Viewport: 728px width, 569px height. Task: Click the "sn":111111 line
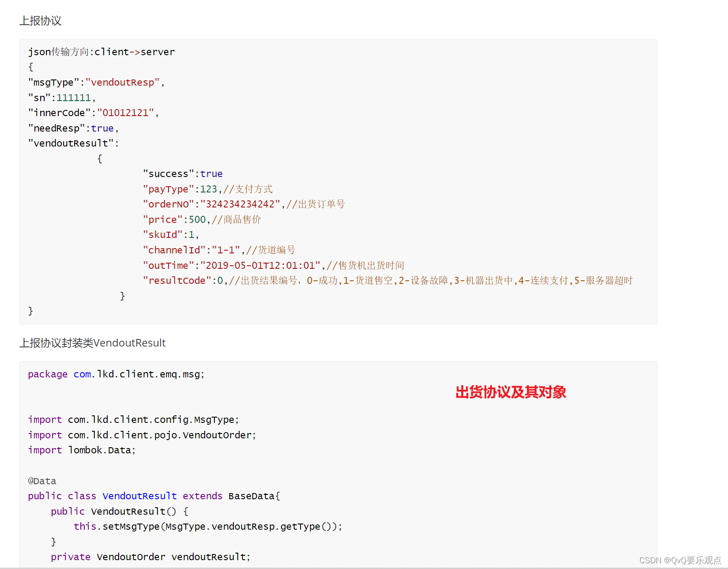pos(62,98)
